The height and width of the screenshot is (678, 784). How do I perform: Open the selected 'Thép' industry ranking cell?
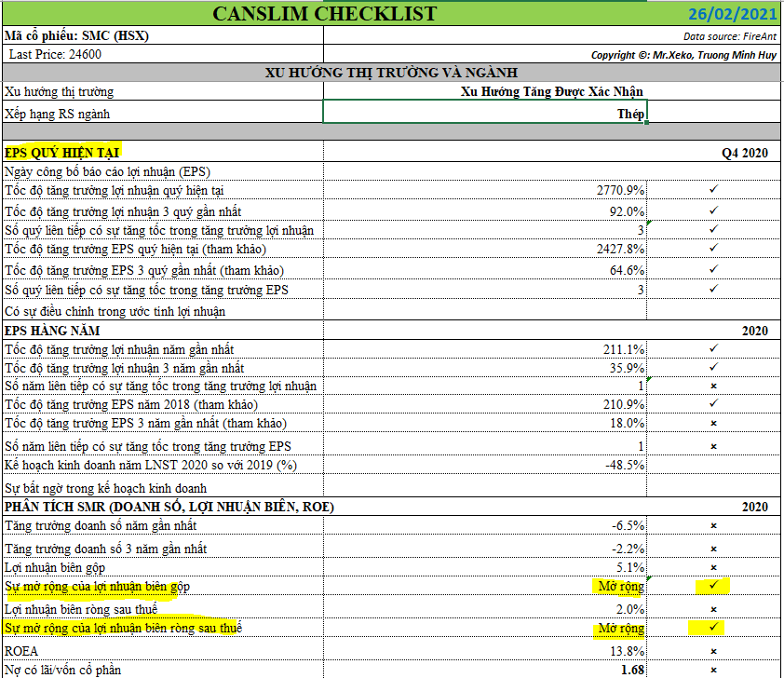coord(484,113)
